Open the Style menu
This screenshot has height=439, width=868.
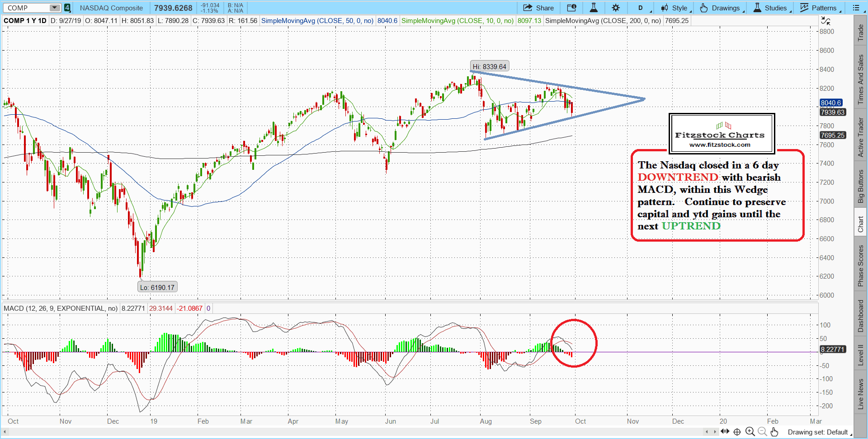pos(674,8)
